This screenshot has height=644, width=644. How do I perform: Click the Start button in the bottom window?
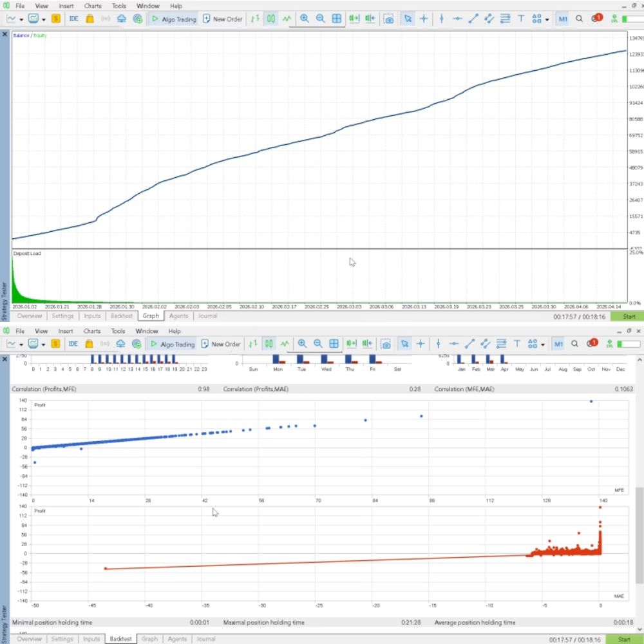point(625,639)
